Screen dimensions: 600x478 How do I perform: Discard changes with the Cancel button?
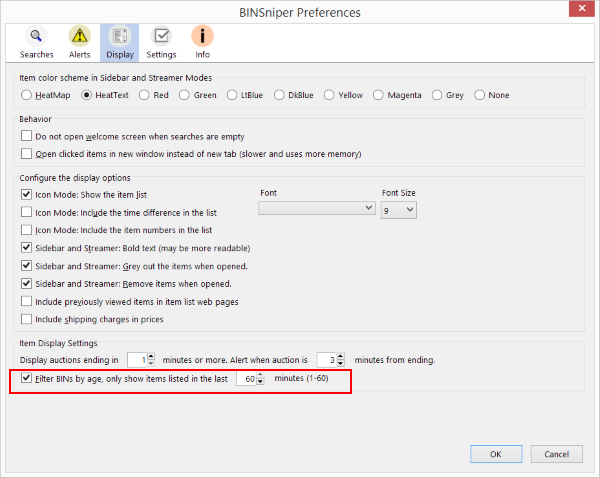coord(556,454)
